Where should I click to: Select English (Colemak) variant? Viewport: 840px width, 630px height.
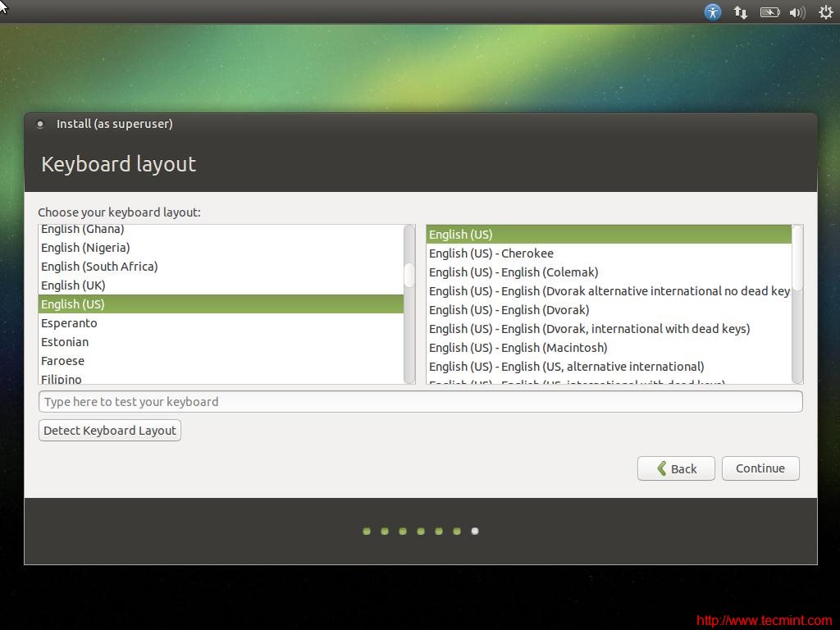click(609, 272)
